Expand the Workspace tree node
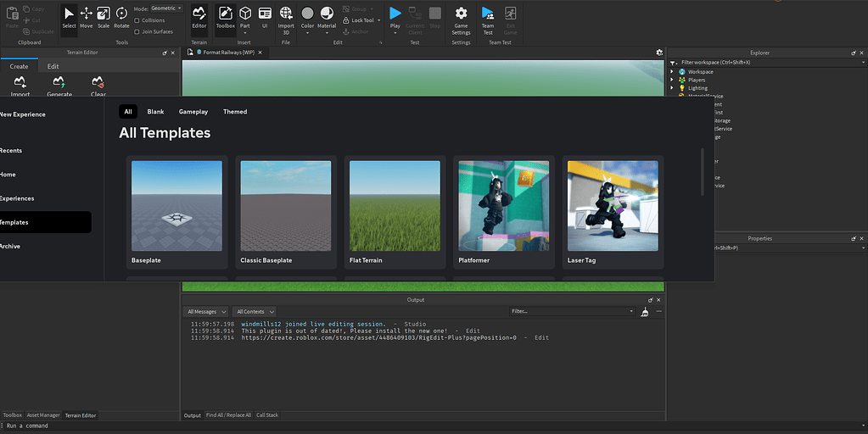868x434 pixels. 672,72
